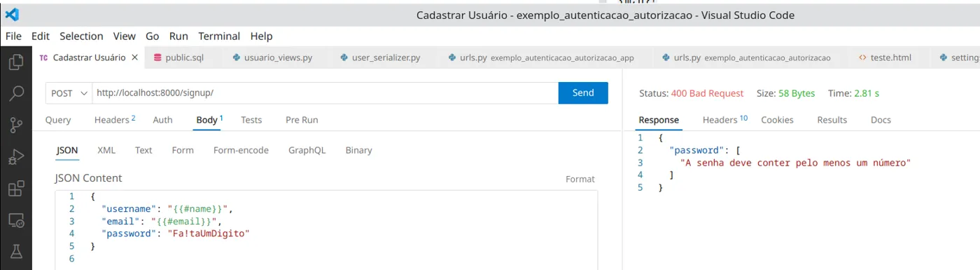Screen dimensions: 980x270
Task: Click the Thunder Client icon on Cadastrar Usuário tab
Action: tap(44, 58)
